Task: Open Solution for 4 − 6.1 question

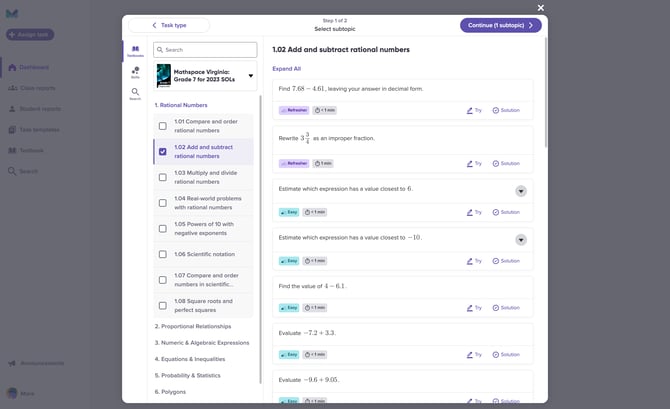Action: pyautogui.click(x=506, y=308)
